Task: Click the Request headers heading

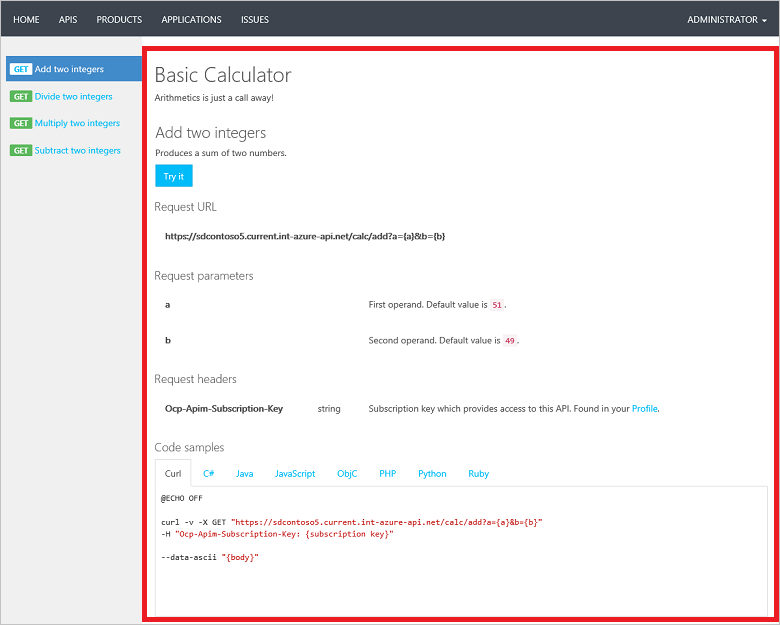Action: pyautogui.click(x=195, y=379)
